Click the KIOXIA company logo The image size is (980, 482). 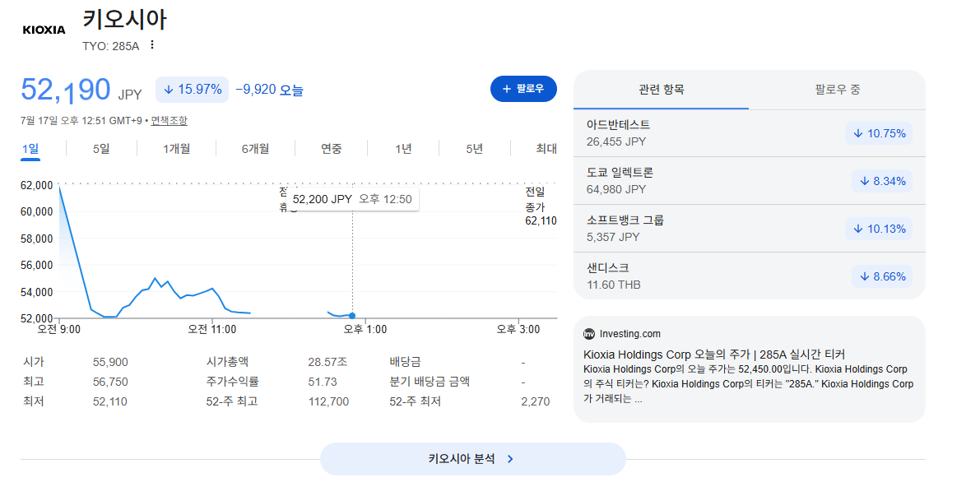pyautogui.click(x=44, y=30)
